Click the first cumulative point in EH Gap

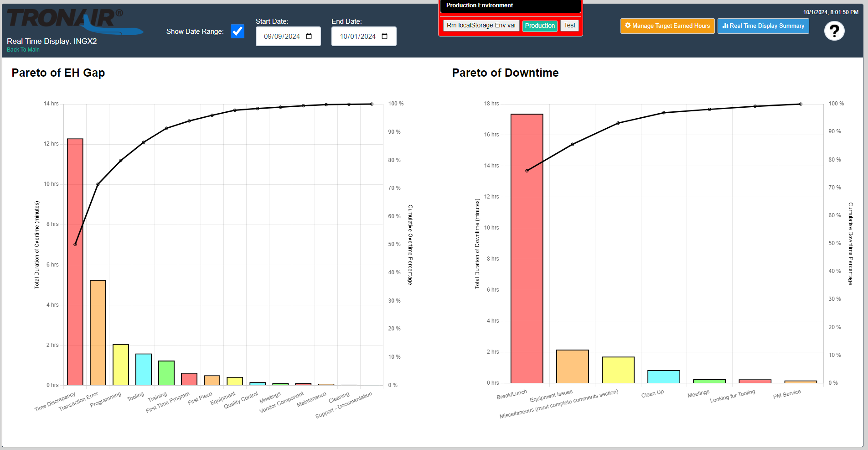tap(75, 244)
